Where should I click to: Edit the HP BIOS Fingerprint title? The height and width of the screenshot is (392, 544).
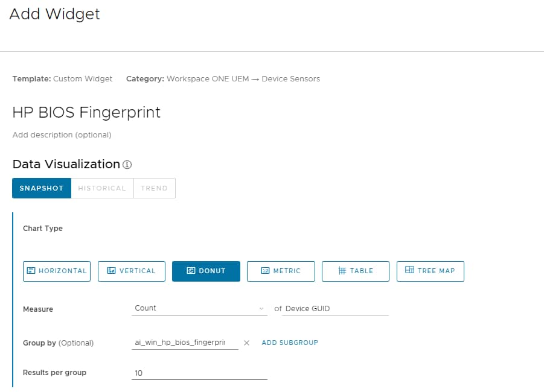coord(86,112)
